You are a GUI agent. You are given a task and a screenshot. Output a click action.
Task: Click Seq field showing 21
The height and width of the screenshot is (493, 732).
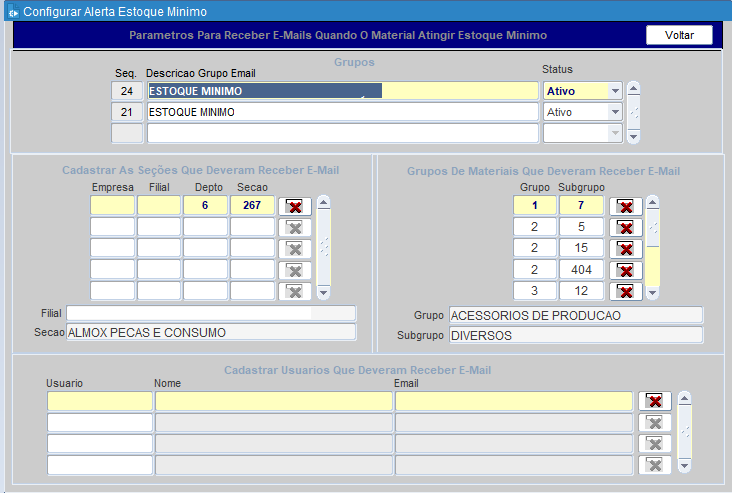127,112
